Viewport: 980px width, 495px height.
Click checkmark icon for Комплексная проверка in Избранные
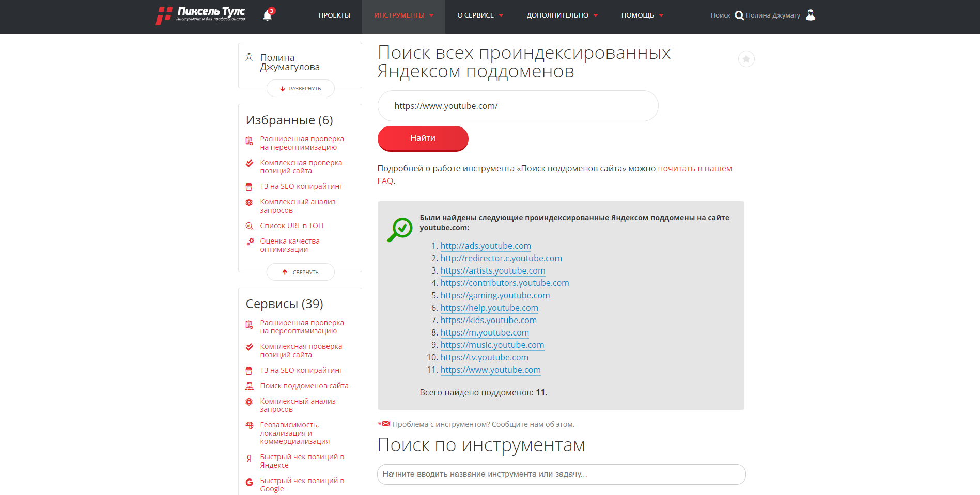(249, 164)
